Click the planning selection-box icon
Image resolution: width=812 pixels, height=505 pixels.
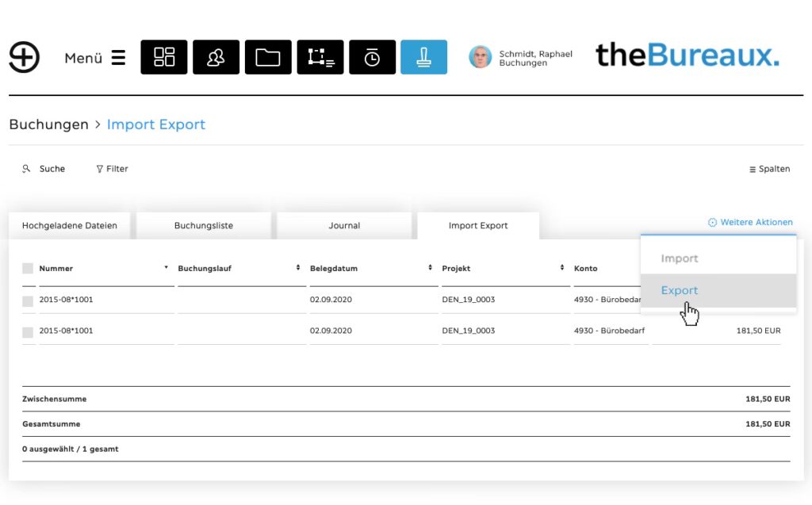320,57
